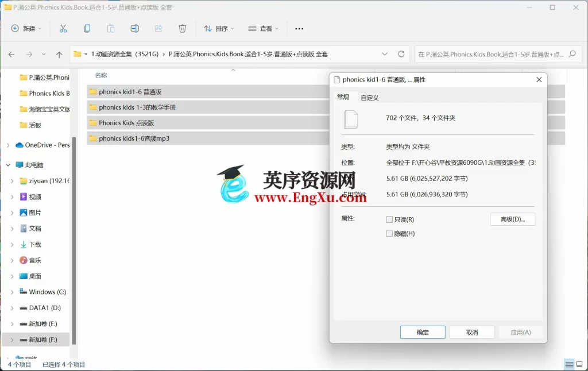Open 文档 Documents in sidebar
Screen dimensions: 588x371
click(x=30, y=229)
